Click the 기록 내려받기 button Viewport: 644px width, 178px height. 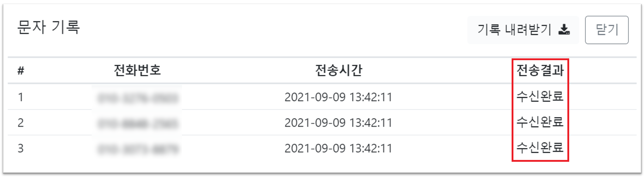pos(523,30)
